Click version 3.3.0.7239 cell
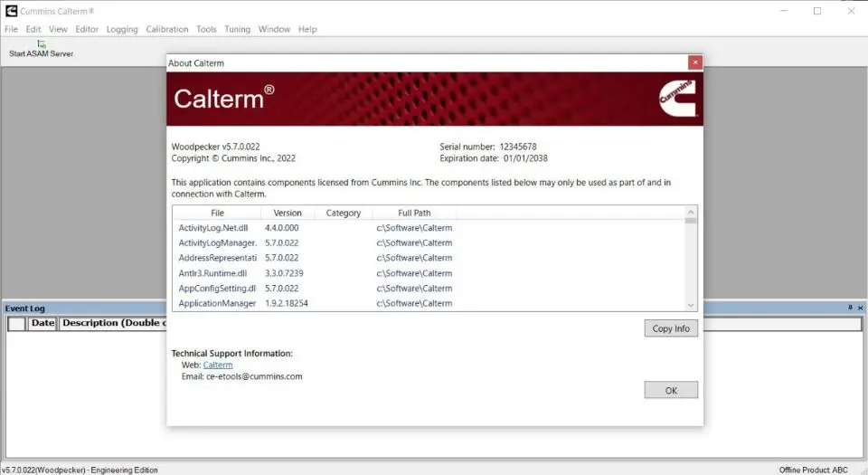This screenshot has height=475, width=868. click(284, 273)
